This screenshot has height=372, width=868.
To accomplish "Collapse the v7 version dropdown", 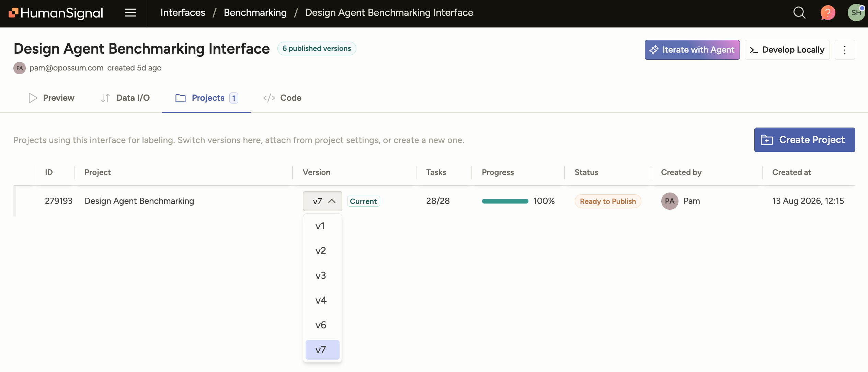I will coord(322,201).
